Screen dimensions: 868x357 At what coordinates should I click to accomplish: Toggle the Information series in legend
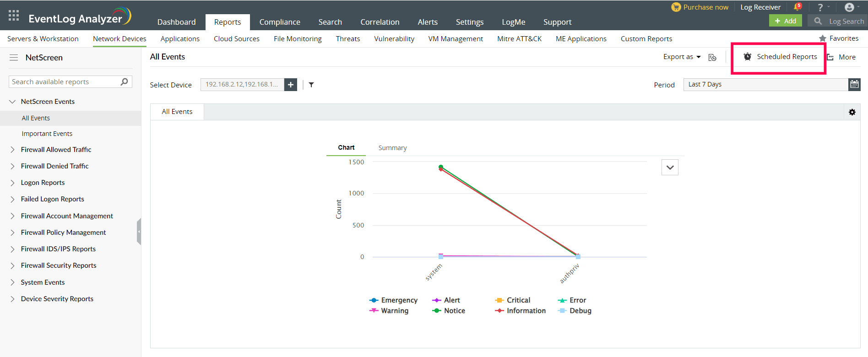point(520,311)
